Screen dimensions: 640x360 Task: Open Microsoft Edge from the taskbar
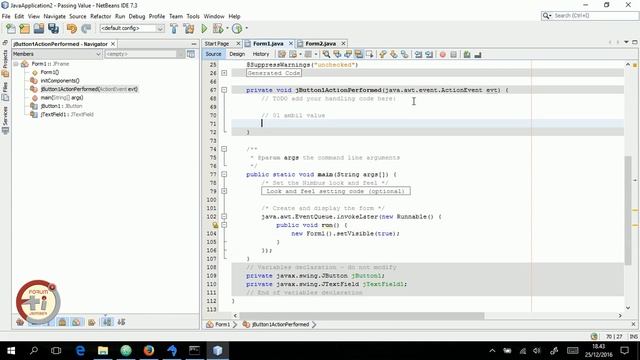(80, 350)
